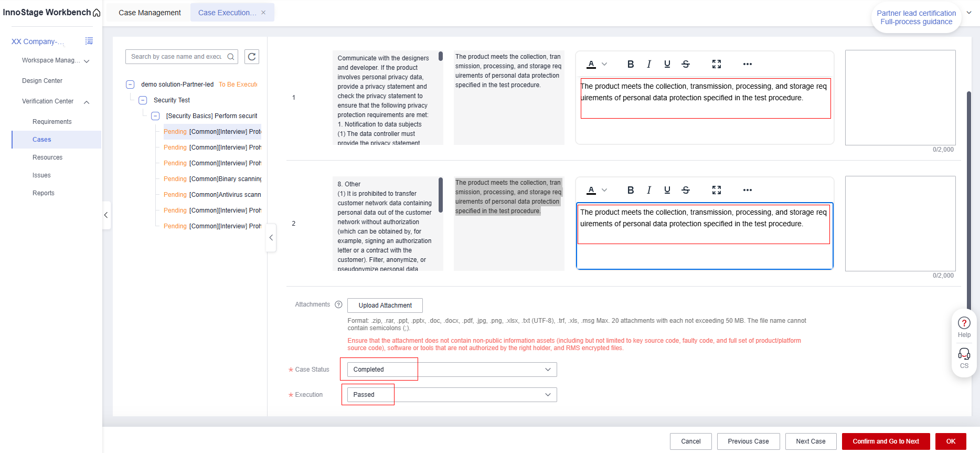980x453 pixels.
Task: Click font color icon in row 1 editor
Action: tap(591, 64)
